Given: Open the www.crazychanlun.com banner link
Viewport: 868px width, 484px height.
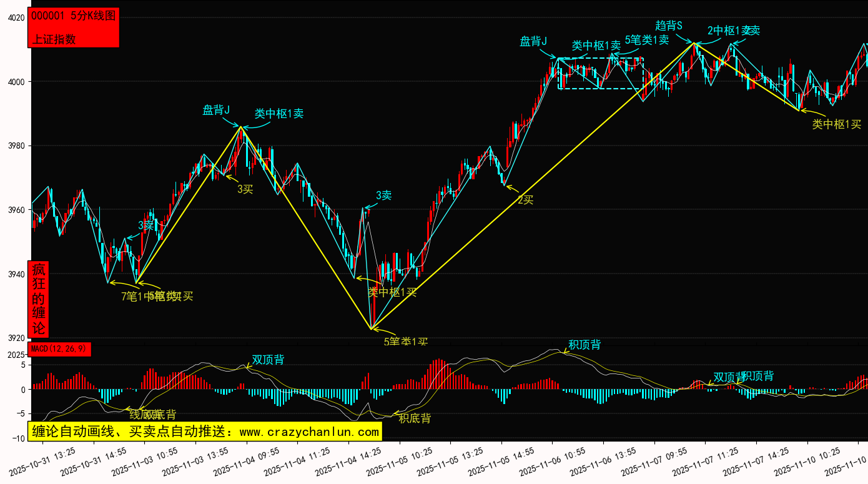Looking at the screenshot, I should click(x=204, y=432).
